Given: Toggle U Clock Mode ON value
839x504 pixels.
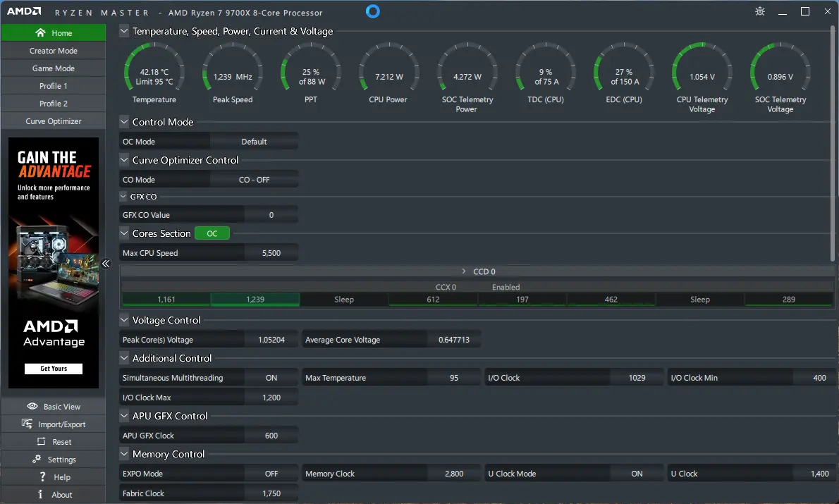Looking at the screenshot, I should pyautogui.click(x=637, y=474).
